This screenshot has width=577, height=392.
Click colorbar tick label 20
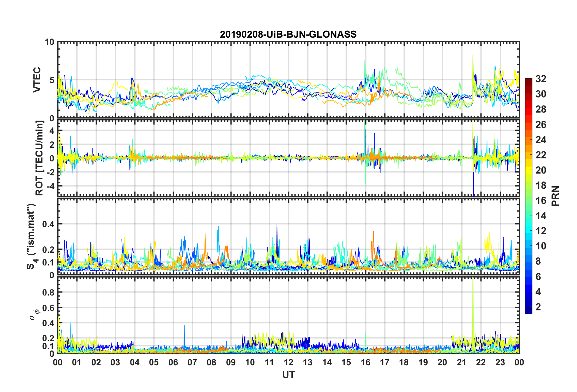point(541,170)
